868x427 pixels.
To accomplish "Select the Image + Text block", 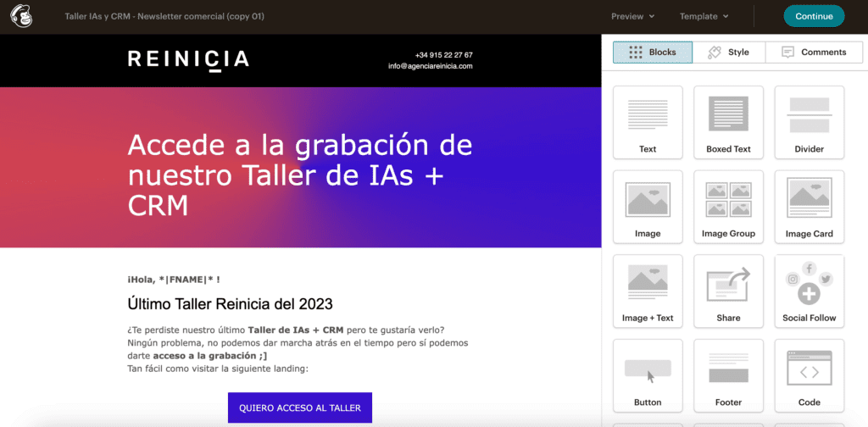I will click(x=648, y=291).
